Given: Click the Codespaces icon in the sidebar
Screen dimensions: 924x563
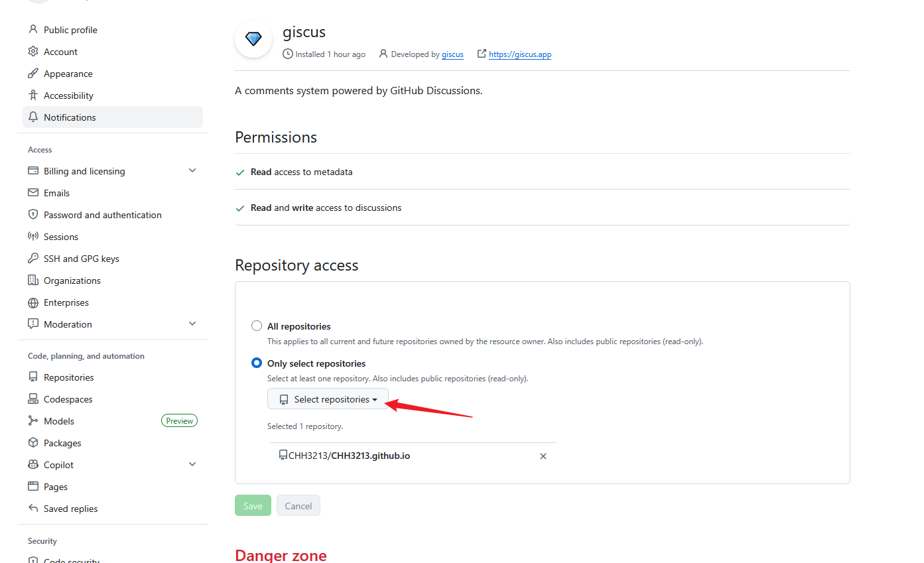Looking at the screenshot, I should tap(33, 399).
